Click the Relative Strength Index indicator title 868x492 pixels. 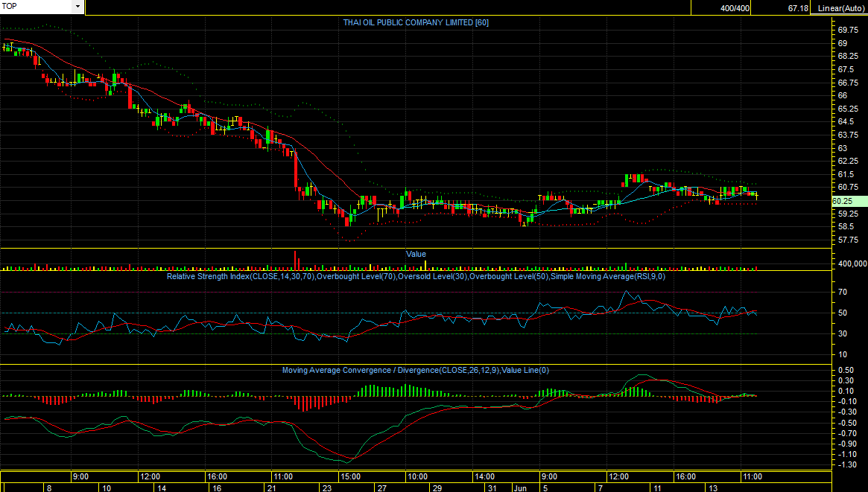[x=416, y=276]
